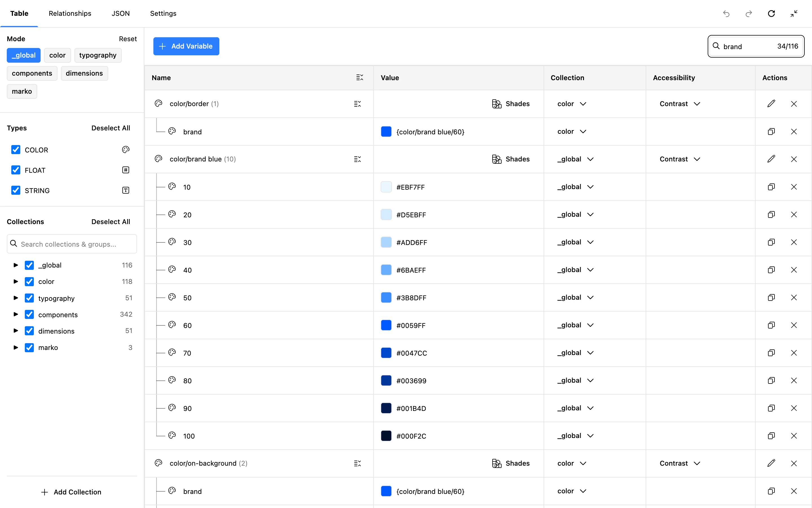Click Reset next to Mode
812x508 pixels.
128,39
